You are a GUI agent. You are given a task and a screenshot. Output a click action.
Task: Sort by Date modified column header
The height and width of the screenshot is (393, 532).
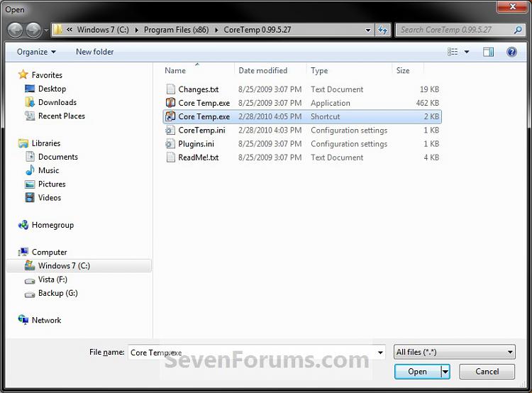[x=263, y=71]
